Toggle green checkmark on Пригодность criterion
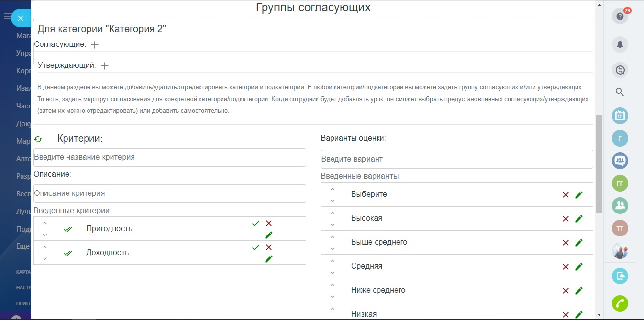 [255, 223]
